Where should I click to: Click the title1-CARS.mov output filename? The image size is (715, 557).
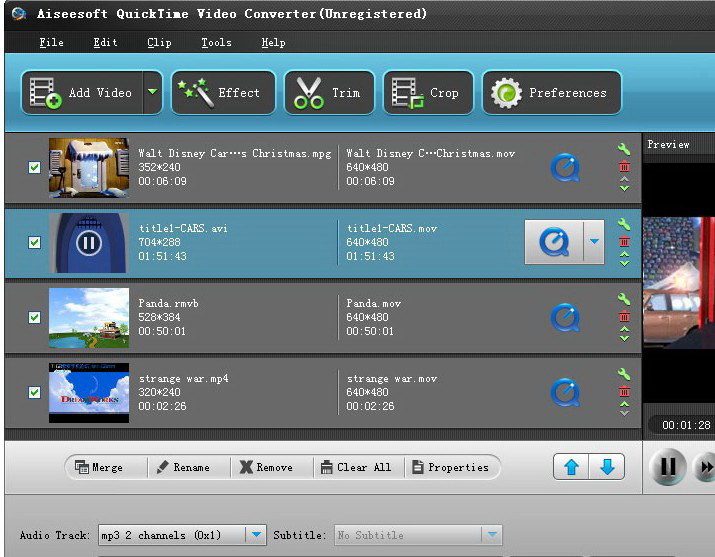coord(392,228)
